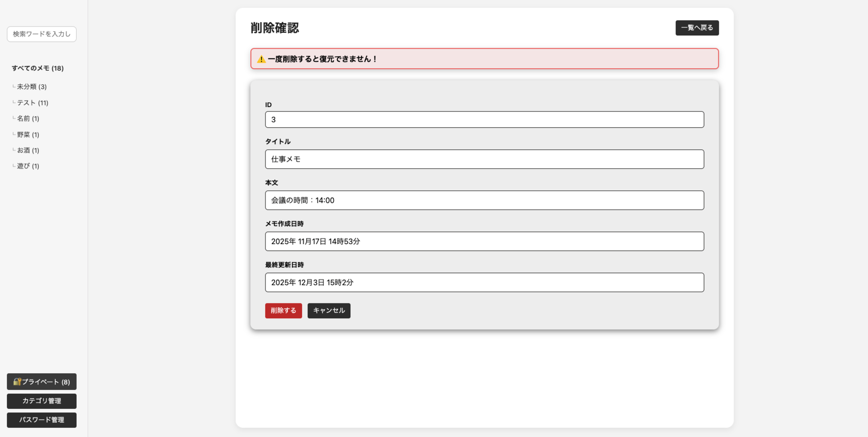Click the lock icon on Private button

pos(17,382)
